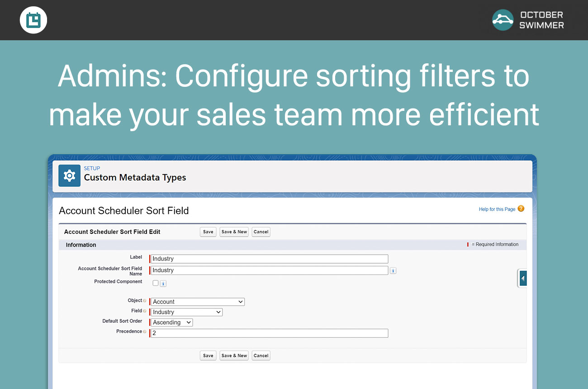Open the Object dropdown showing Account
588x389 pixels.
tap(198, 302)
